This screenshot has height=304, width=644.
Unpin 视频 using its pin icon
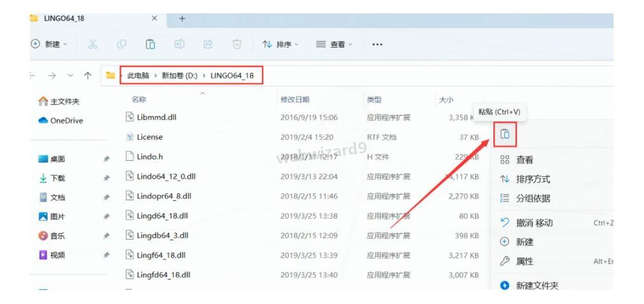point(106,255)
